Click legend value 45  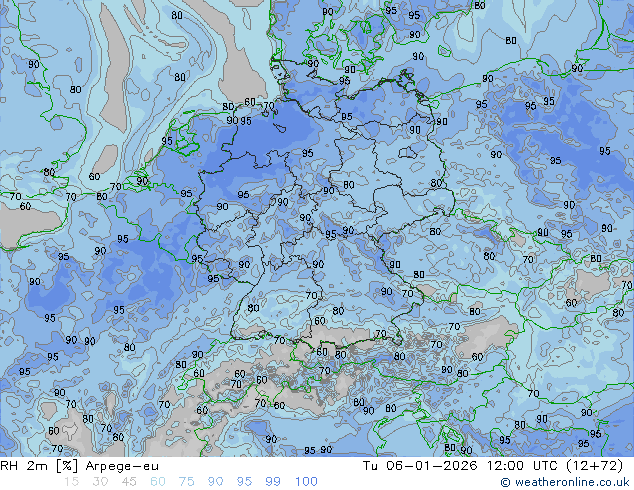click(x=129, y=482)
